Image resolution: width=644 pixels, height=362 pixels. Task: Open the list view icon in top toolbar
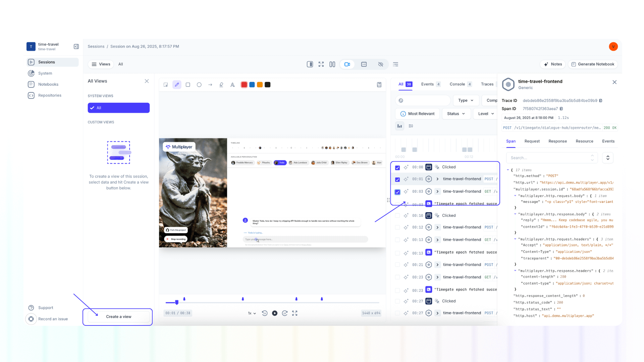pyautogui.click(x=396, y=64)
